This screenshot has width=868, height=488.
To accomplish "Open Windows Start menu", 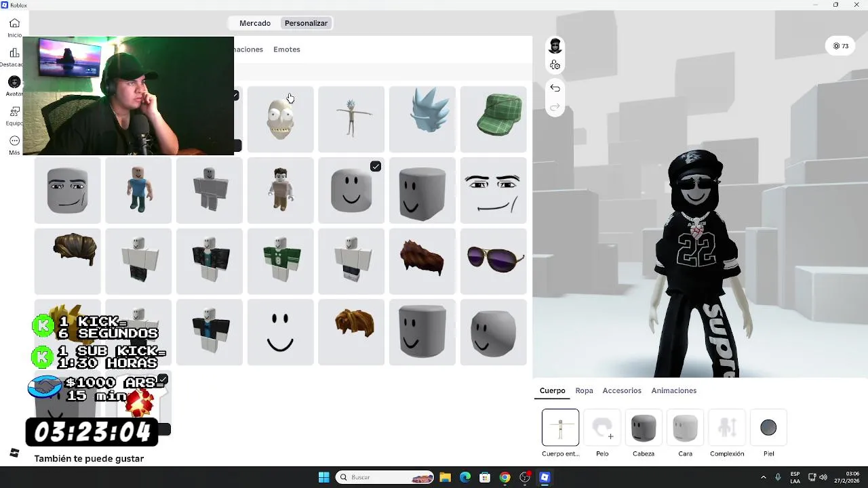I will (x=323, y=477).
